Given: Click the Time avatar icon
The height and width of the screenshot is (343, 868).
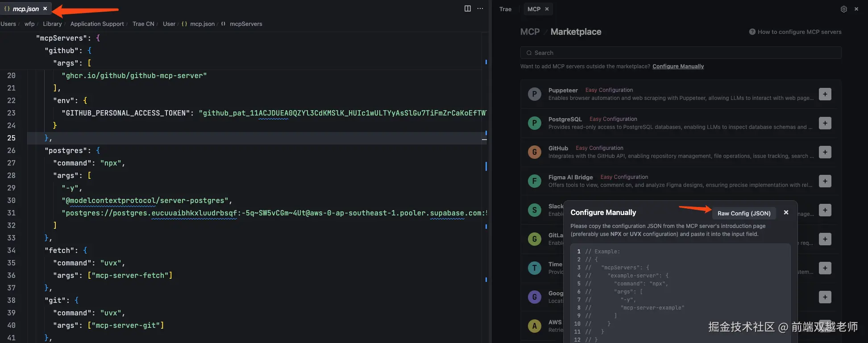Looking at the screenshot, I should pos(534,268).
